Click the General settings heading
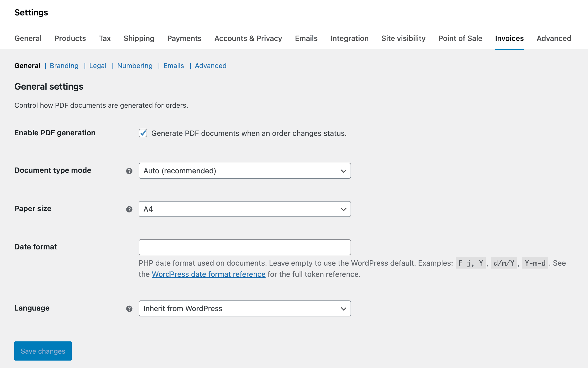Viewport: 588px width, 368px height. pyautogui.click(x=49, y=87)
